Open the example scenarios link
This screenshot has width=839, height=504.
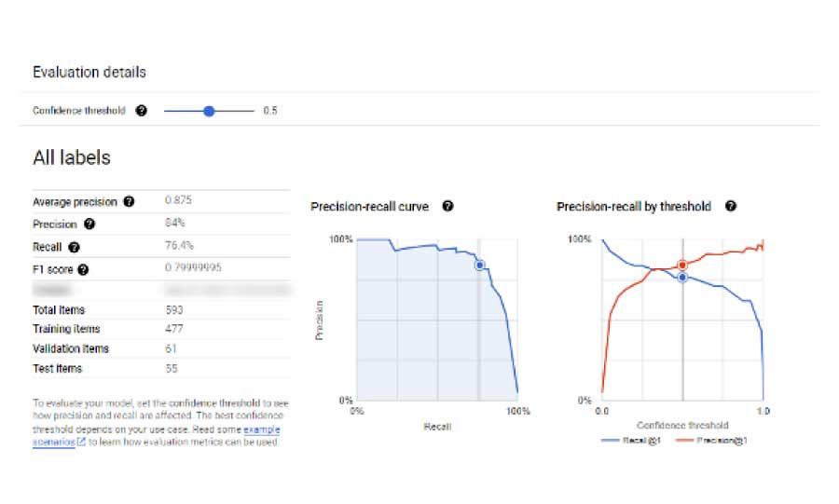pos(261,430)
